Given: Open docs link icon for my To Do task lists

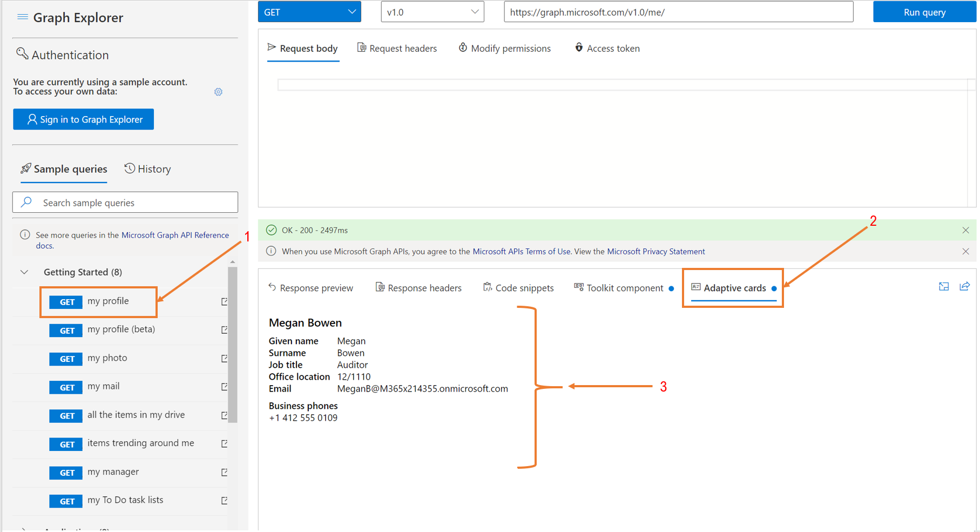Looking at the screenshot, I should tap(224, 501).
